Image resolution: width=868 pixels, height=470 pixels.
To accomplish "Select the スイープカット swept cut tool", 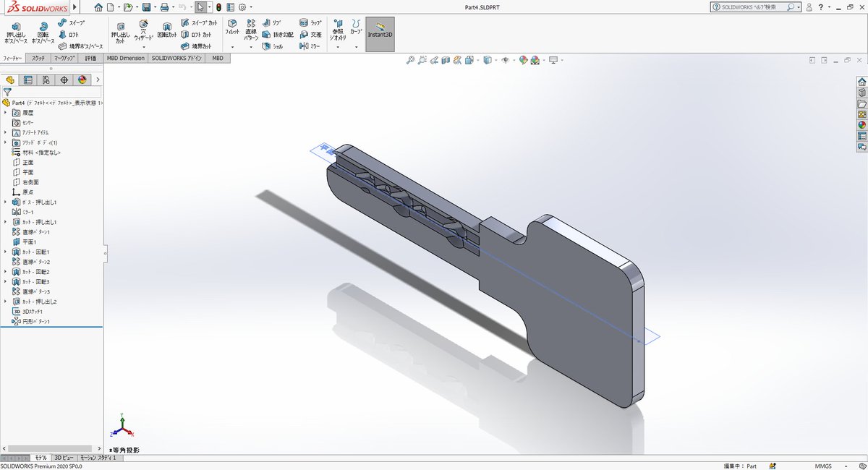I will 198,23.
